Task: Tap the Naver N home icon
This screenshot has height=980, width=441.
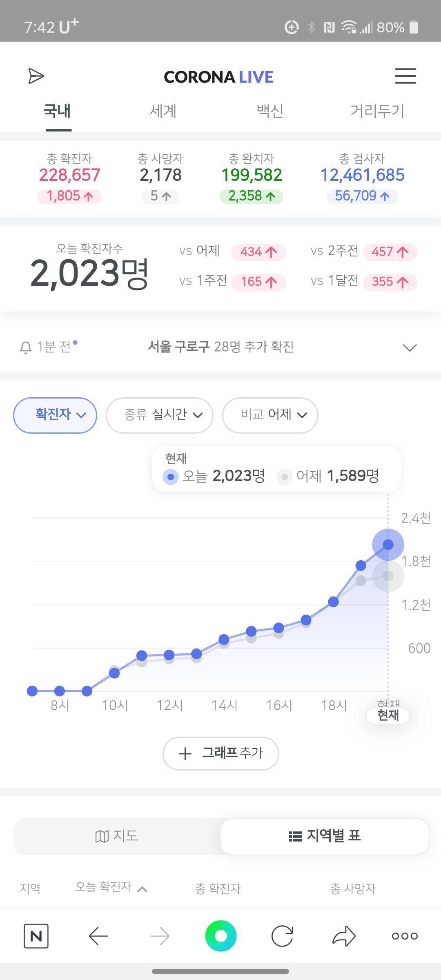Action: tap(36, 935)
